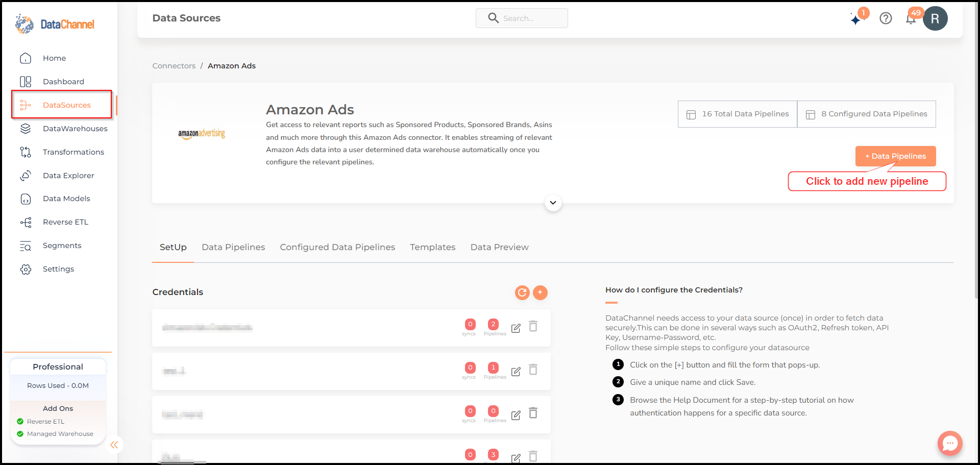Click syncs badge of 1-pipeline credential
Image resolution: width=980 pixels, height=465 pixels.
[470, 368]
